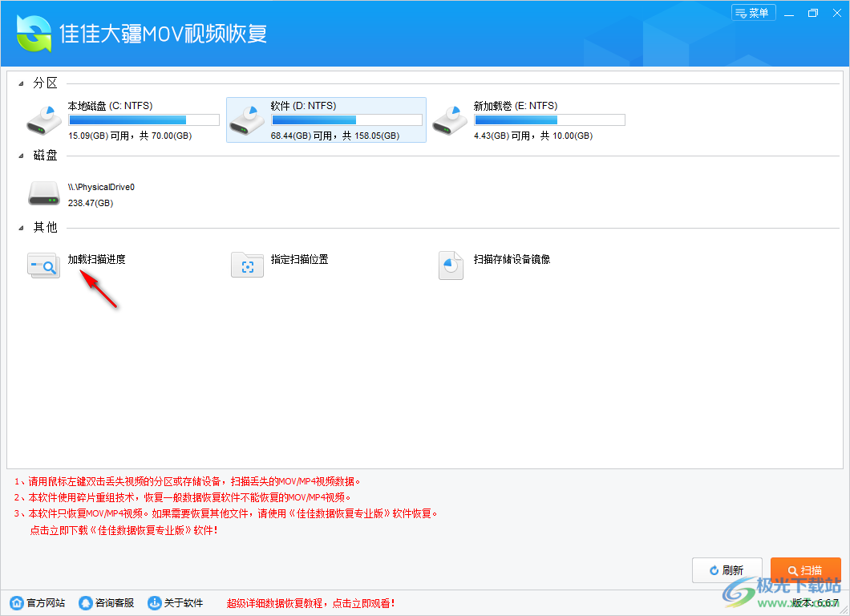Click the 扫描存储设备镜像 disk image icon
Screen dimensions: 850x616
[451, 265]
